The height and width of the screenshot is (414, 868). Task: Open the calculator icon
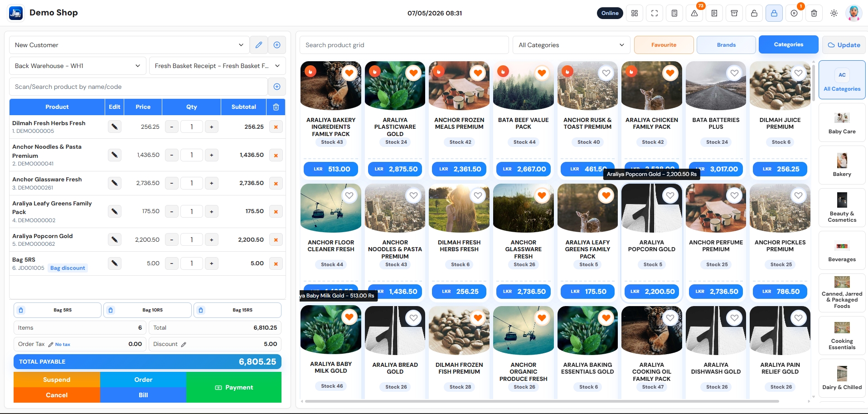click(x=674, y=13)
